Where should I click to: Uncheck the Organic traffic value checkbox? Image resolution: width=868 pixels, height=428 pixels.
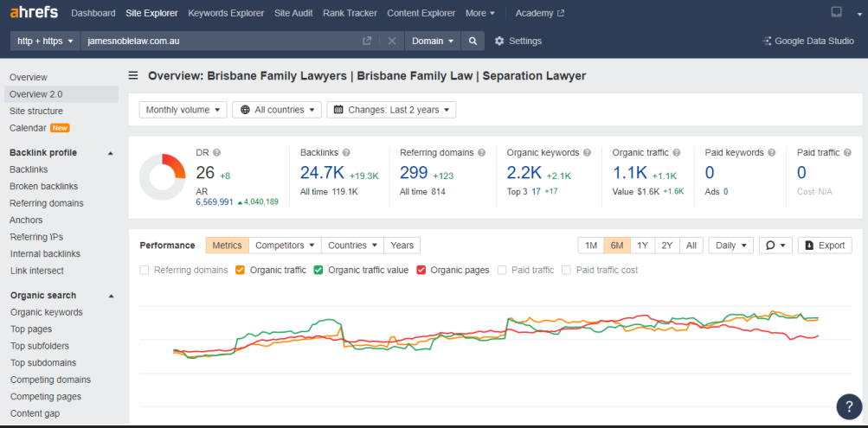pos(318,271)
